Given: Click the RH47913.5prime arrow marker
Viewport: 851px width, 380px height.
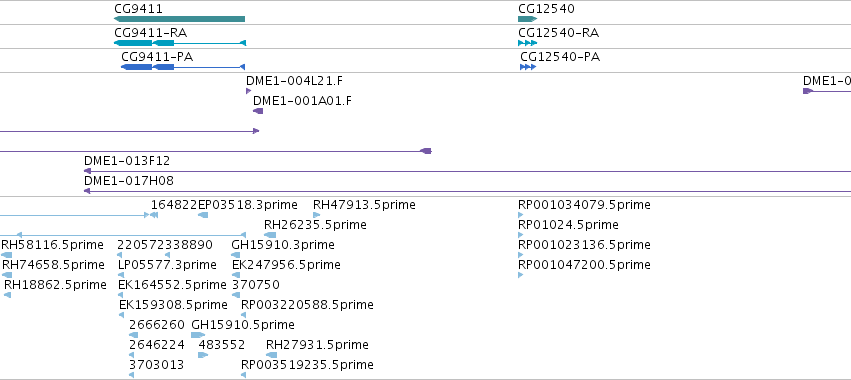Looking at the screenshot, I should (x=316, y=215).
